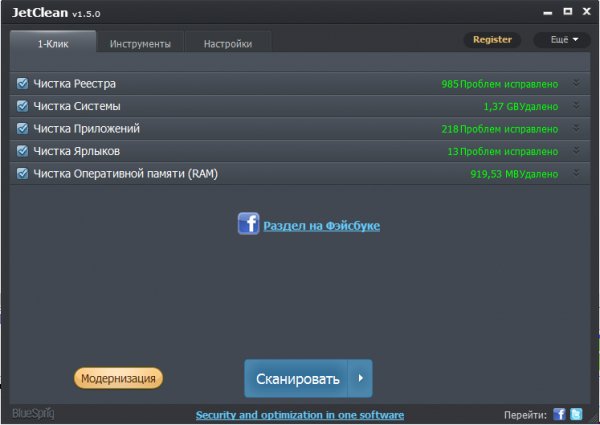Open the footer Twitter icon
Image resolution: width=600 pixels, height=425 pixels.
click(x=576, y=414)
